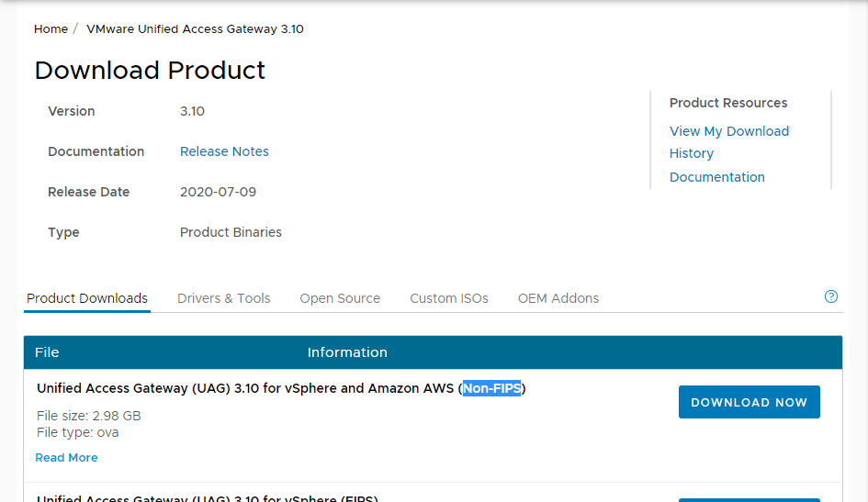Click the Documentation field label
This screenshot has width=868, height=502.
96,151
